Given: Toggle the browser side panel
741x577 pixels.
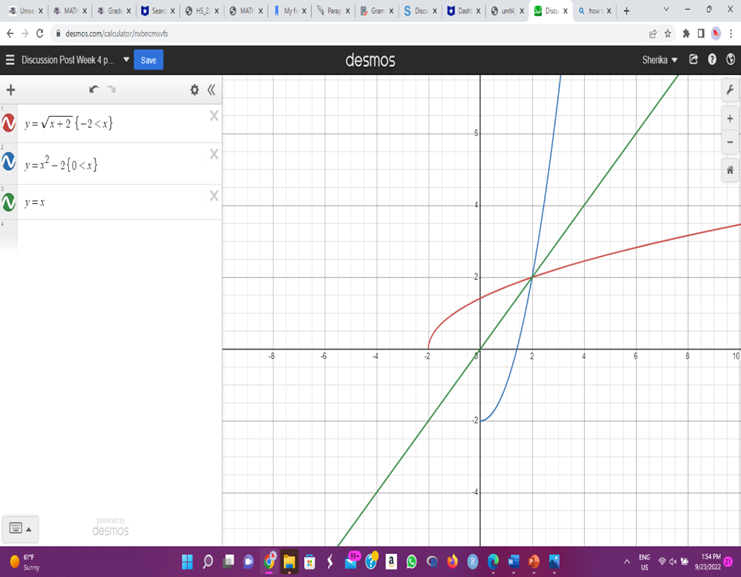Looking at the screenshot, I should [x=701, y=34].
